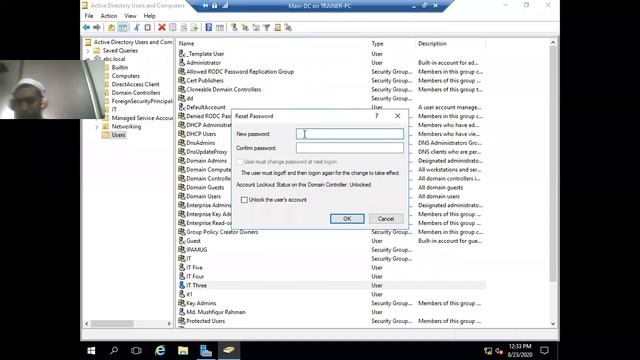Viewport: 640px width, 360px height.
Task: Click the Up one level folder icon
Action: [x=111, y=27]
